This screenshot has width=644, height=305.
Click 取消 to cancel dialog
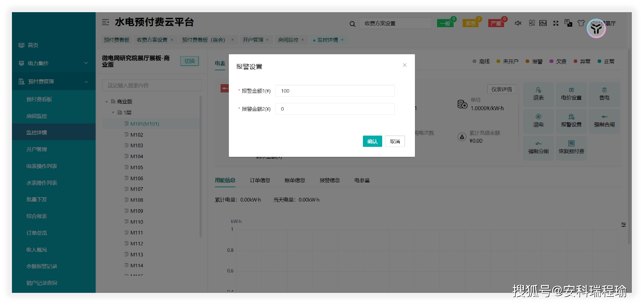tap(395, 141)
